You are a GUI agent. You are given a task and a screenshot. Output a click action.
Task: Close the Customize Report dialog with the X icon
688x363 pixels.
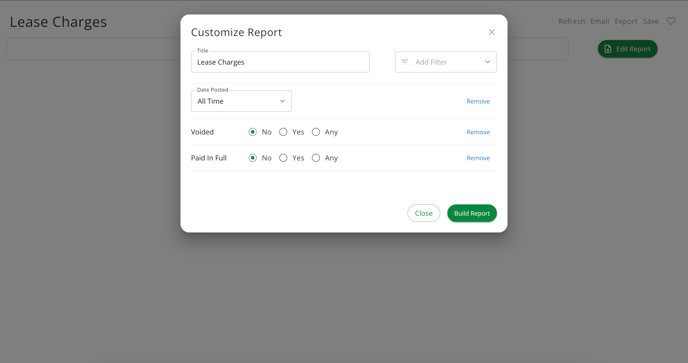[x=491, y=32]
